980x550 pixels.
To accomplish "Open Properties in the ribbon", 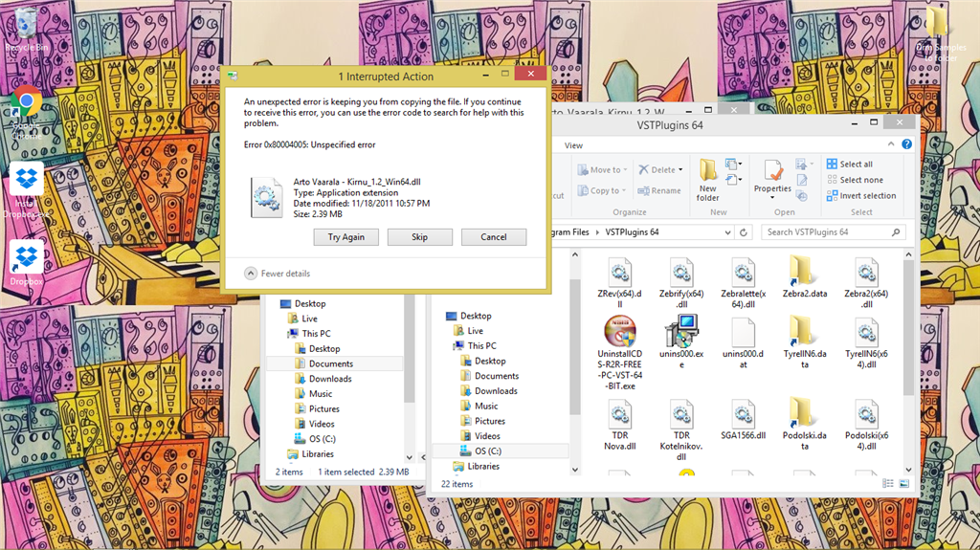I will 772,180.
